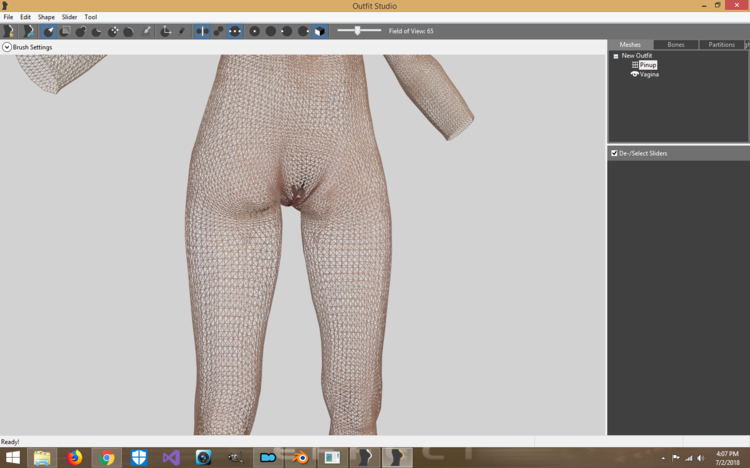The image size is (750, 468).
Task: Click the New Project icon with star
Action: point(8,31)
